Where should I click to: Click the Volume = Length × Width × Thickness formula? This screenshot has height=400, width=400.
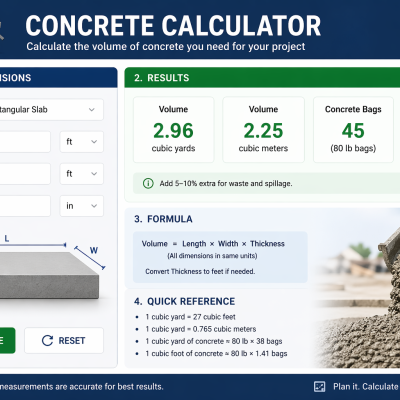tap(213, 244)
